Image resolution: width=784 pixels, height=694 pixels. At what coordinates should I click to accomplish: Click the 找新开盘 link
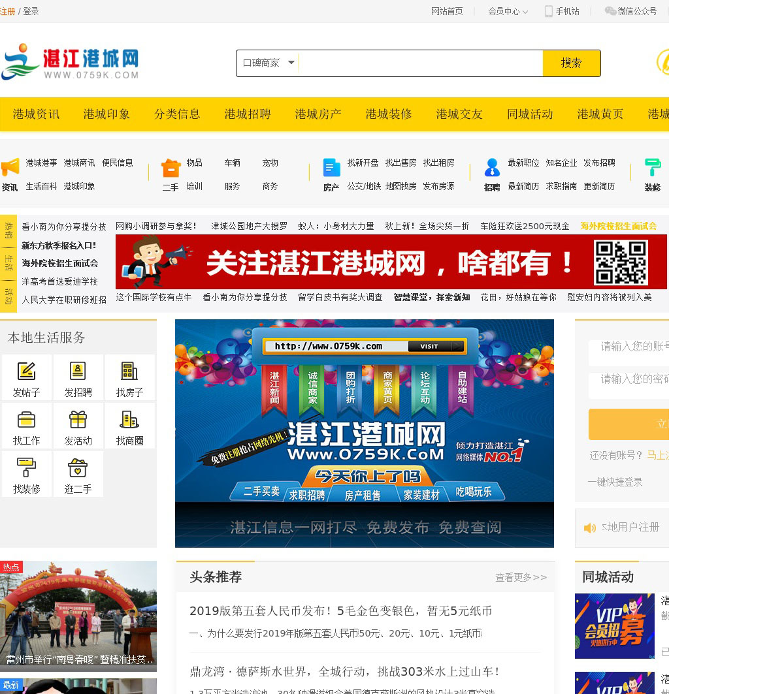coord(363,163)
